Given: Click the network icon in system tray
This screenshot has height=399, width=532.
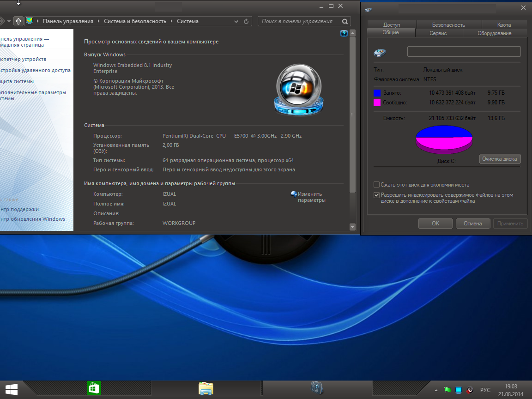Looking at the screenshot, I should click(x=459, y=390).
